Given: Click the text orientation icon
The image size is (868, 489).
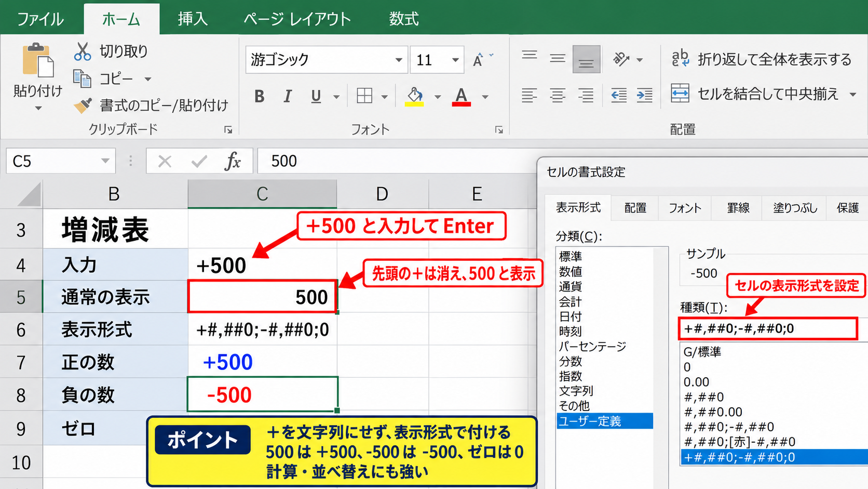Looking at the screenshot, I should pos(621,59).
